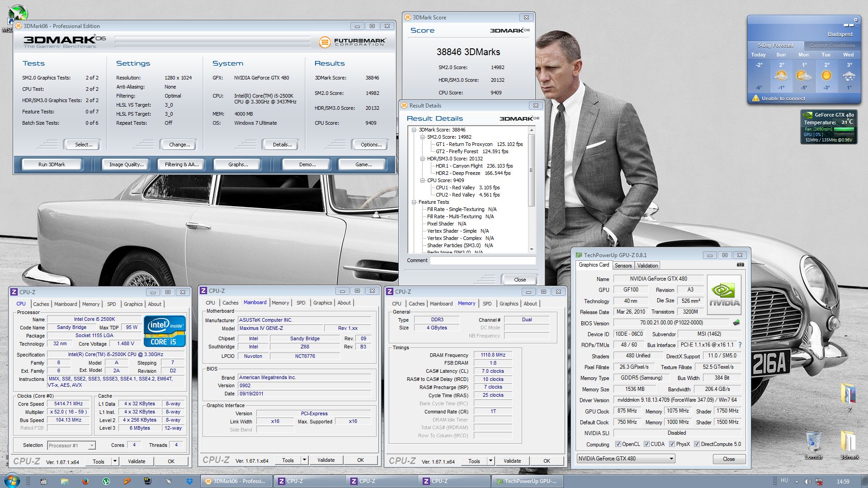Screen dimensions: 868x488
Task: Open Caches tab in leftmost CPU-Z
Action: tap(41, 304)
